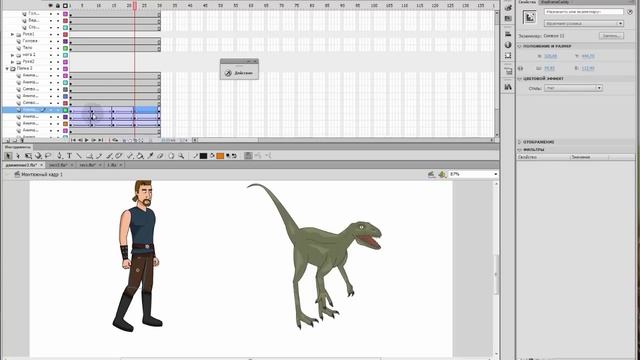The image size is (640, 360).
Task: Select the Eyedropper tool
Action: 150,156
